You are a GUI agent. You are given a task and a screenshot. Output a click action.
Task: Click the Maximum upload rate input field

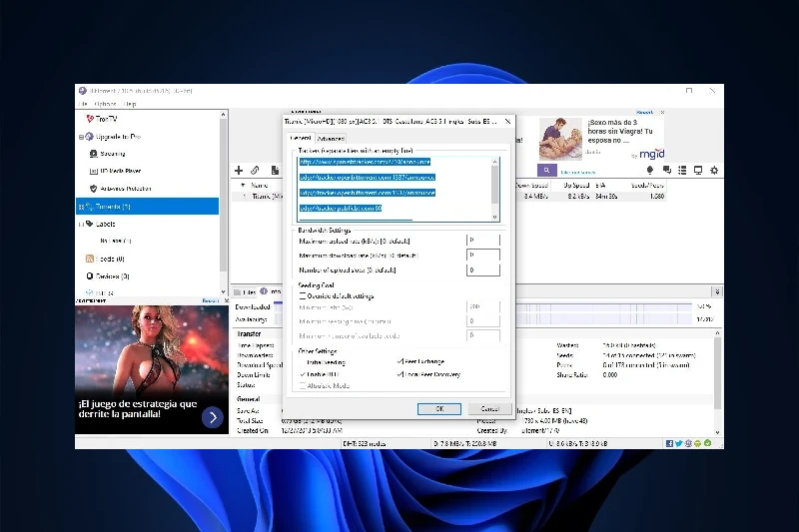[481, 241]
